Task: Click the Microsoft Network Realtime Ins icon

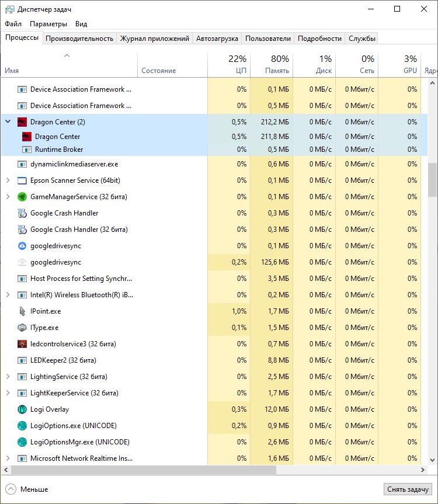Action: click(x=22, y=458)
